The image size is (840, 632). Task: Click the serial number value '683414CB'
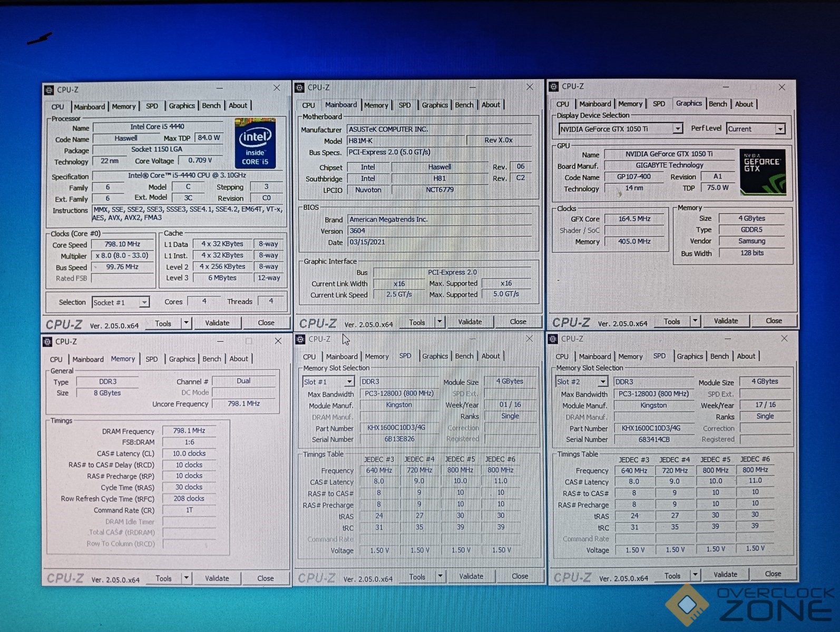click(x=654, y=439)
